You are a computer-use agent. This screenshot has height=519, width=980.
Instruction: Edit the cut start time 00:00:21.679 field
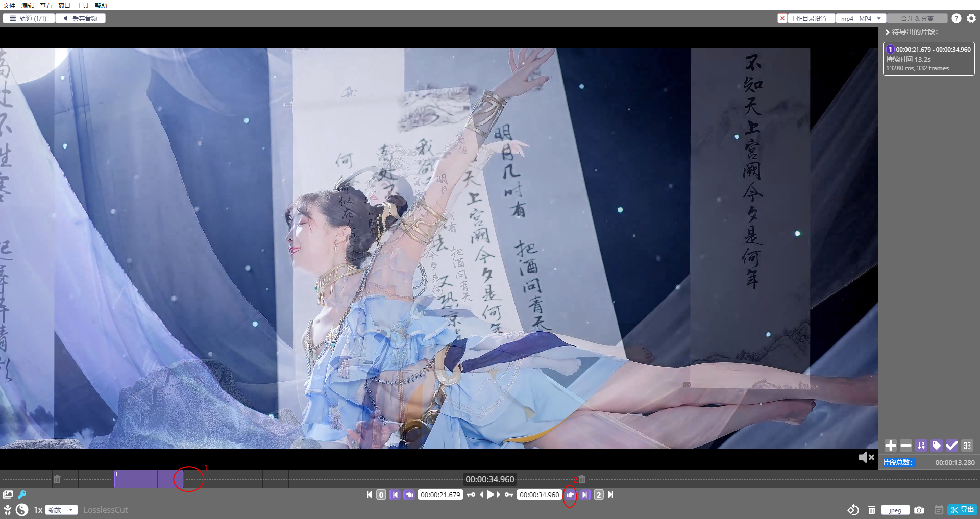pyautogui.click(x=440, y=495)
